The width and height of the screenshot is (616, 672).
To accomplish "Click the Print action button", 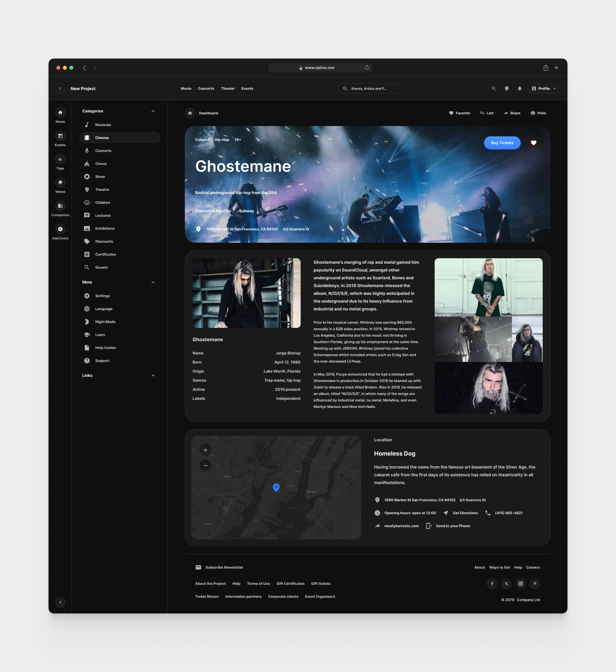I will pos(538,113).
